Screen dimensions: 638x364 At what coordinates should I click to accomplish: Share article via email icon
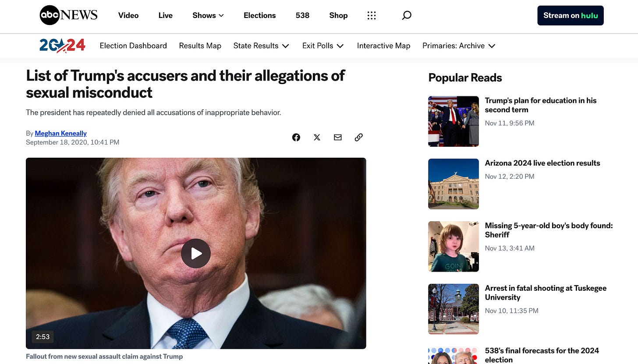click(338, 137)
